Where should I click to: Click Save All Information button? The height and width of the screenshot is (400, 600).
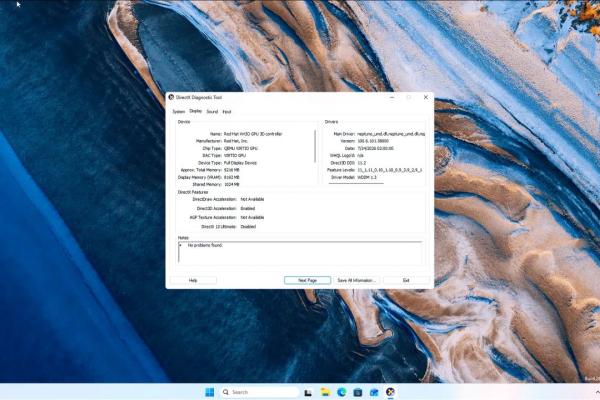356,281
